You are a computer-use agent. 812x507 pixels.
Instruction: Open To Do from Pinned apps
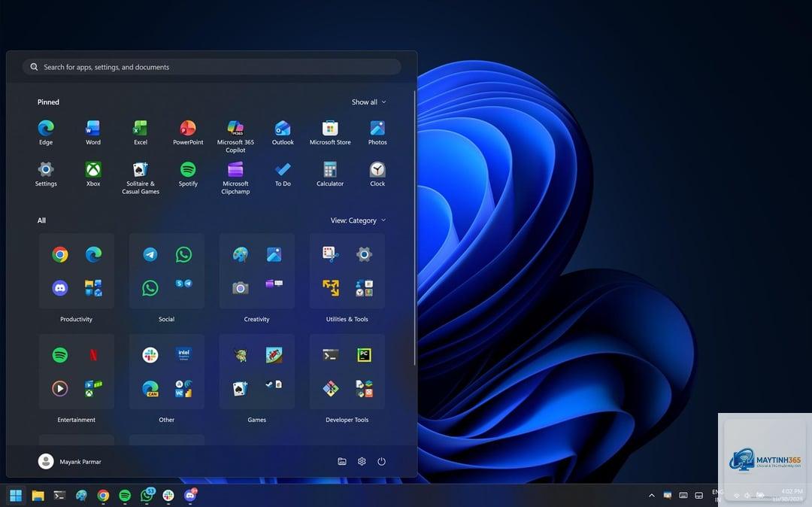(x=283, y=174)
